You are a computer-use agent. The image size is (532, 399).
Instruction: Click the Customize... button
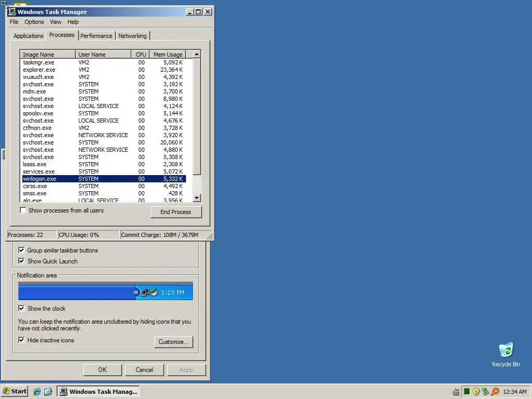tap(174, 342)
